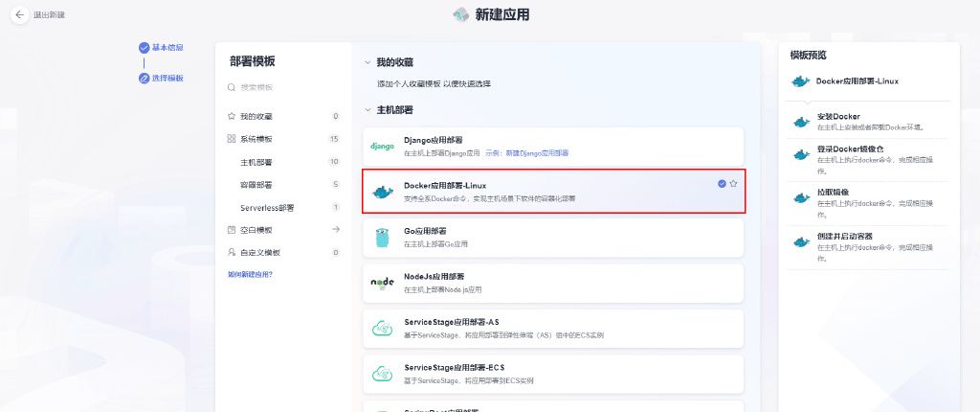Open the 如何新建应用? help link
The image size is (980, 412).
pos(250,274)
